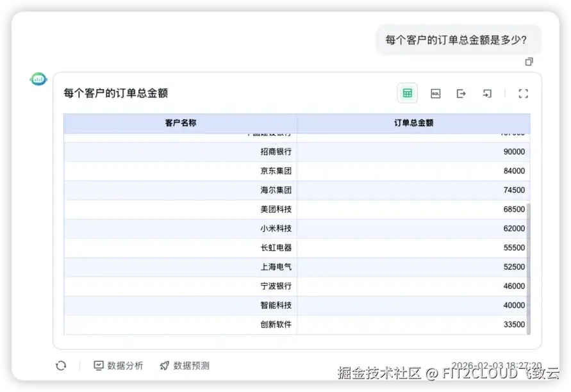Show the SQL query icon
571x392 pixels.
pos(436,94)
